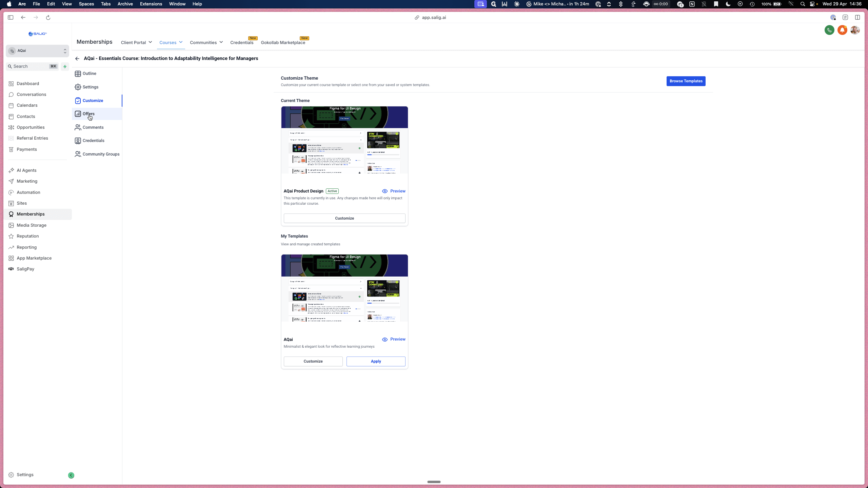Expand the Courses dropdown
The image size is (868, 488).
coord(171,42)
